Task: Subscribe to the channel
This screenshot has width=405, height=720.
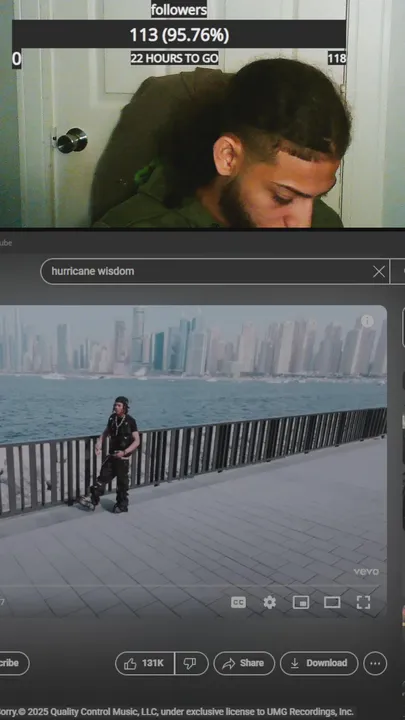Action: (x=14, y=664)
